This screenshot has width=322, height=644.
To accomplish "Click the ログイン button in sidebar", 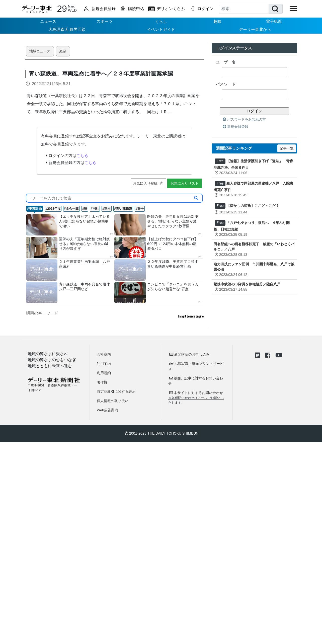I will [254, 111].
